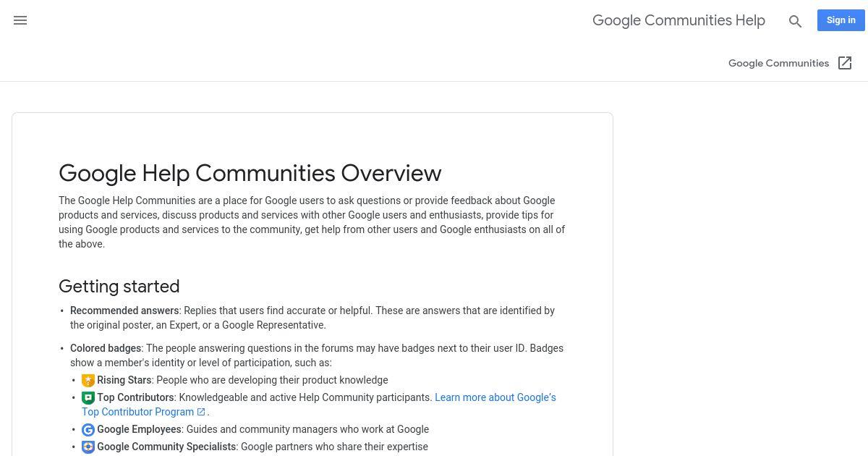
Task: Click the external link icon after Top Contributor Program
Action: 201,412
